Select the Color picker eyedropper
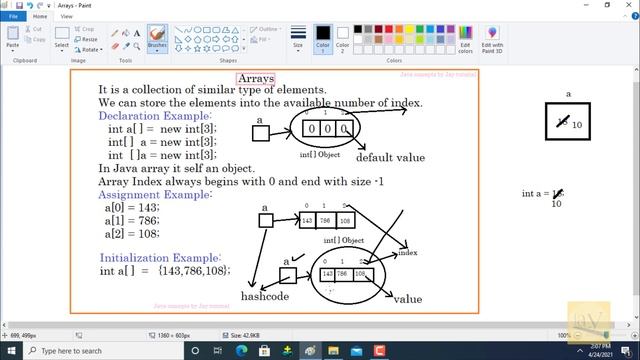Image resolution: width=640 pixels, height=360 pixels. pos(126,47)
